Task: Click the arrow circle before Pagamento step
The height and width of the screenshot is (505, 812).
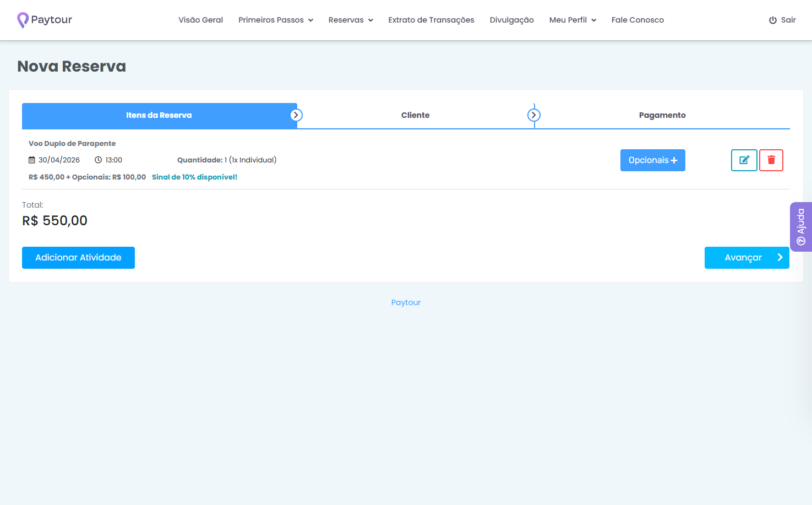Action: (534, 115)
